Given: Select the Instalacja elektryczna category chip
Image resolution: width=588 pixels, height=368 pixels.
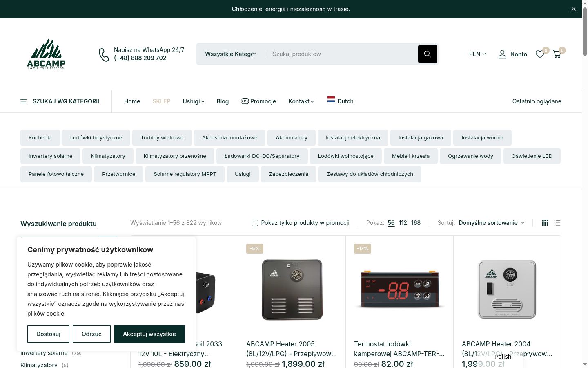Looking at the screenshot, I should coord(353,138).
